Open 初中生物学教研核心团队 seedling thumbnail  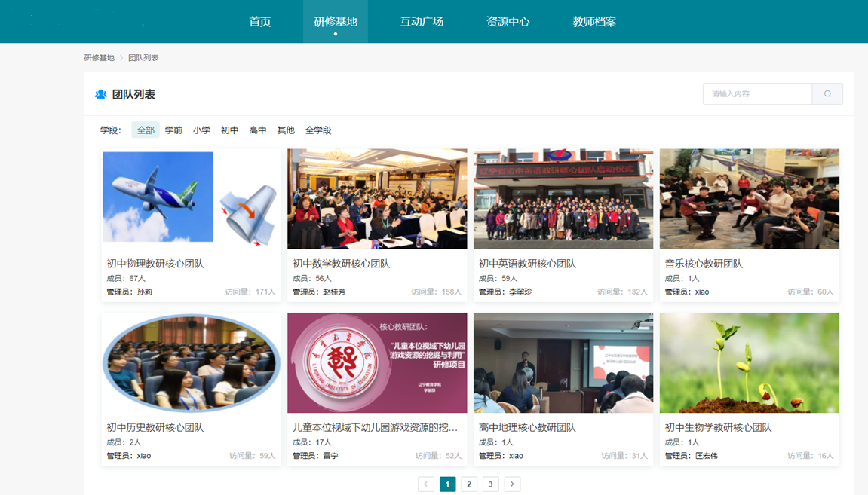pyautogui.click(x=749, y=363)
